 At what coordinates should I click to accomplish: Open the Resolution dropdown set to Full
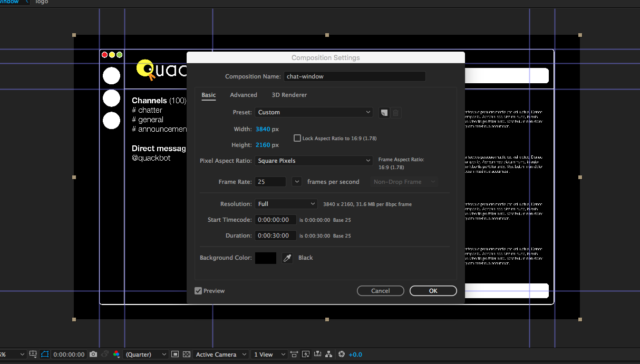[x=286, y=204]
